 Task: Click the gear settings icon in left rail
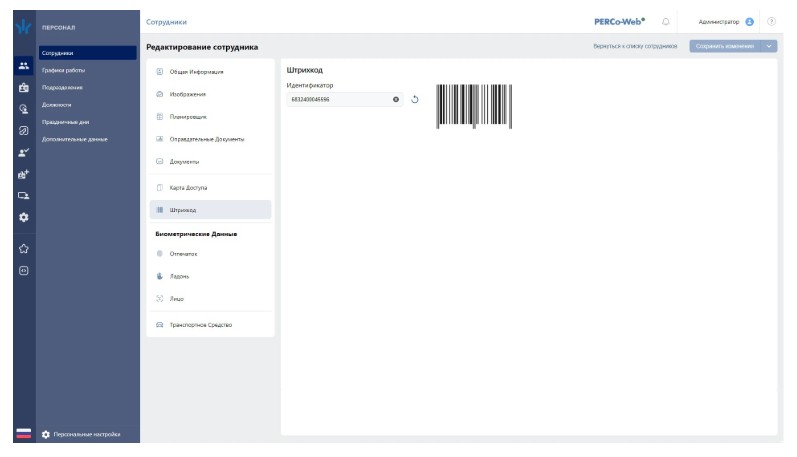(23, 217)
